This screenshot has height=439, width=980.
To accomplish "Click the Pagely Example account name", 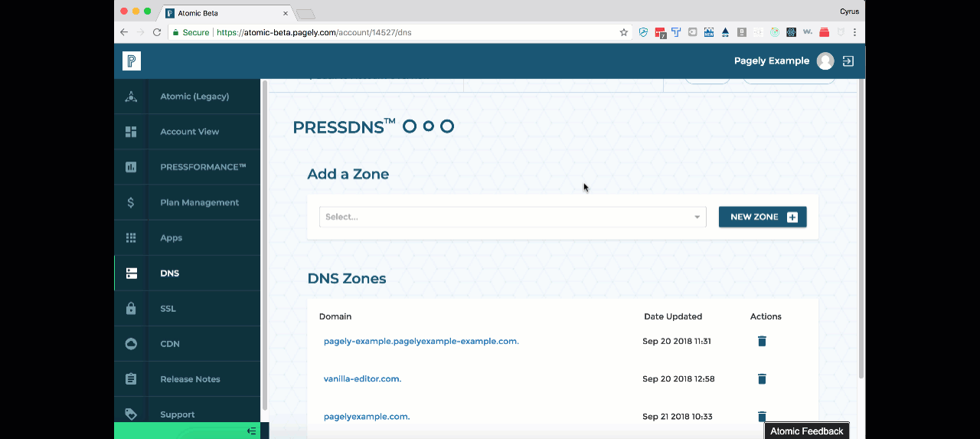I will [772, 61].
